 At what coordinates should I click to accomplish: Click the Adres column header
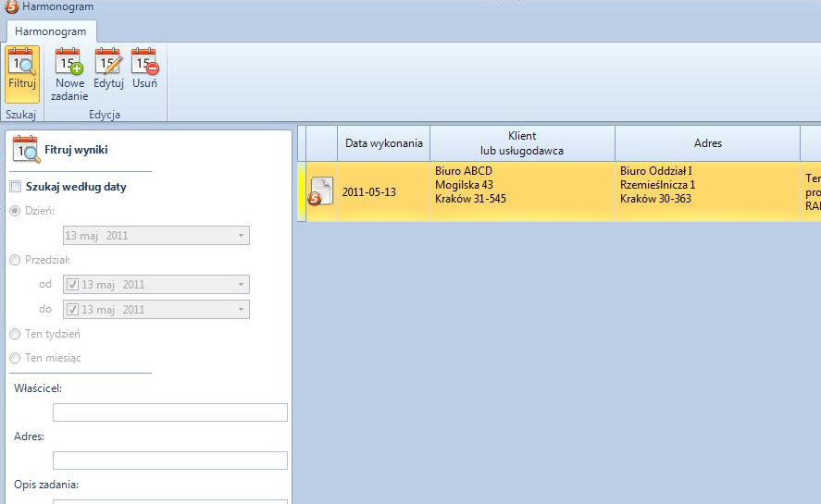707,143
